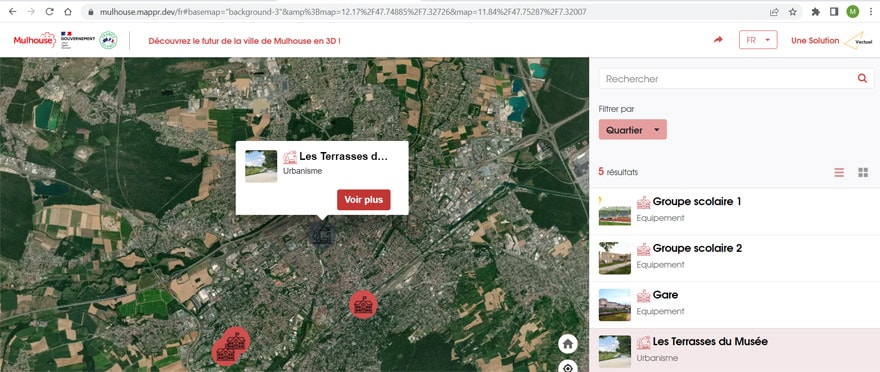Image resolution: width=880 pixels, height=372 pixels.
Task: Open the browser extensions menu
Action: [x=815, y=12]
